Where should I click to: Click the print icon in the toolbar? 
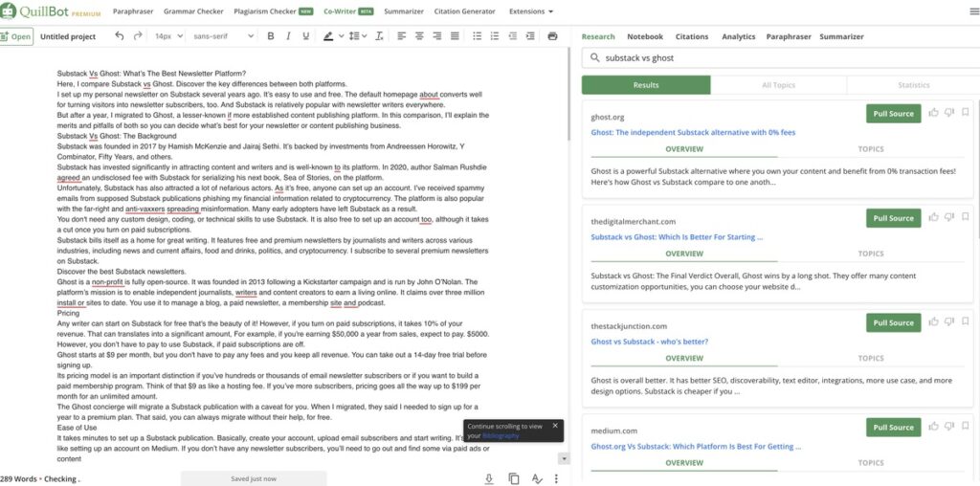[x=552, y=36]
